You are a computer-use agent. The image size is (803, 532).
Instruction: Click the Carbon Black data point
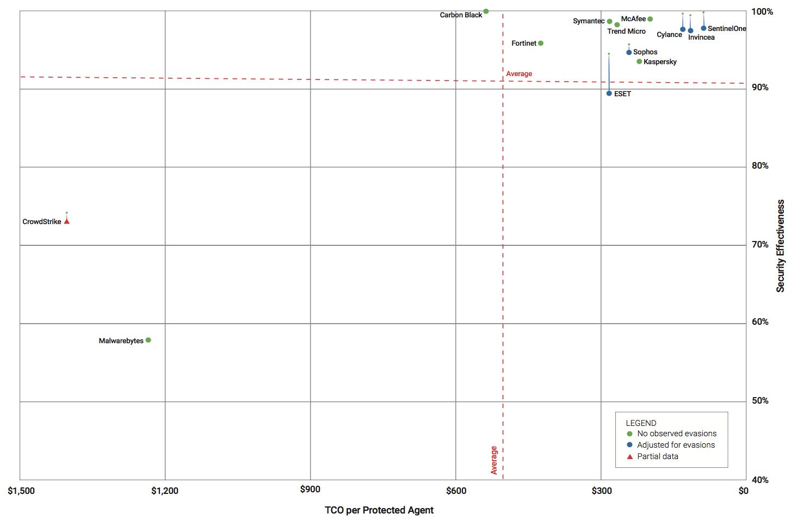[486, 11]
